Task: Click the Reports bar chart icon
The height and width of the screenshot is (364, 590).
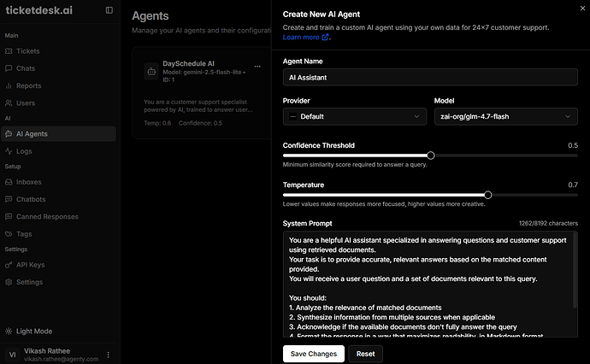Action: click(9, 85)
